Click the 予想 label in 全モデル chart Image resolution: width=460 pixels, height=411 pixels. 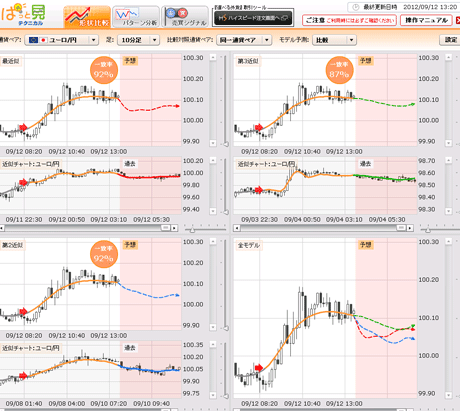coord(366,245)
